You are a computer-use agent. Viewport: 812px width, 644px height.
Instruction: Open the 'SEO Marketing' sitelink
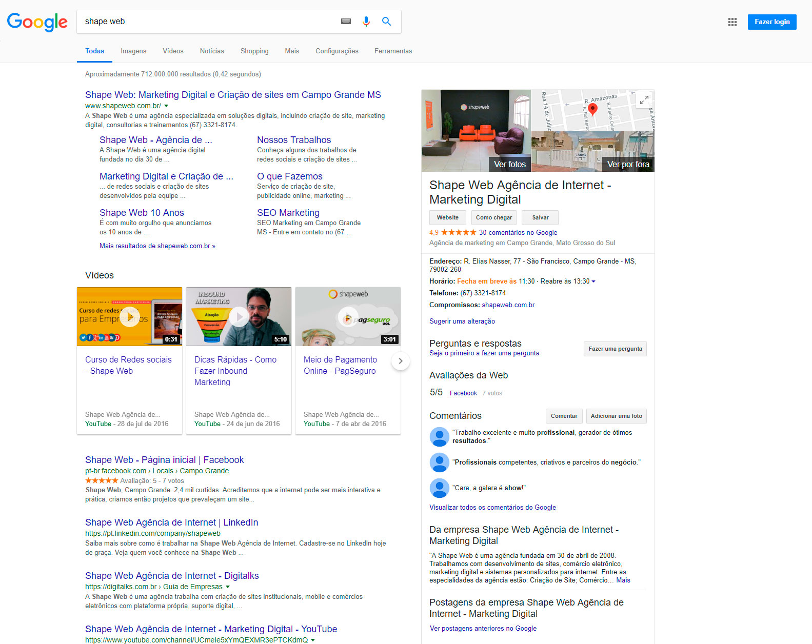[288, 213]
